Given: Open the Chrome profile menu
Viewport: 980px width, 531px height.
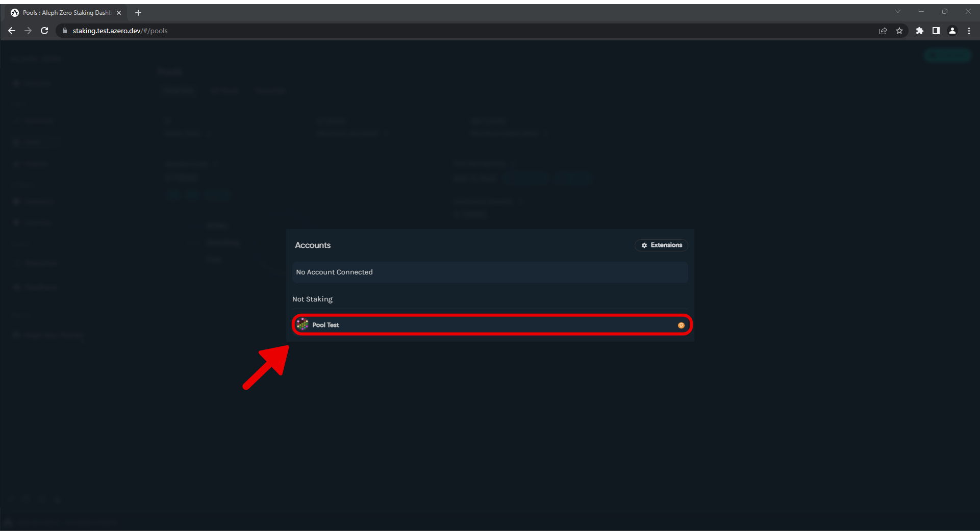Looking at the screenshot, I should tap(952, 31).
